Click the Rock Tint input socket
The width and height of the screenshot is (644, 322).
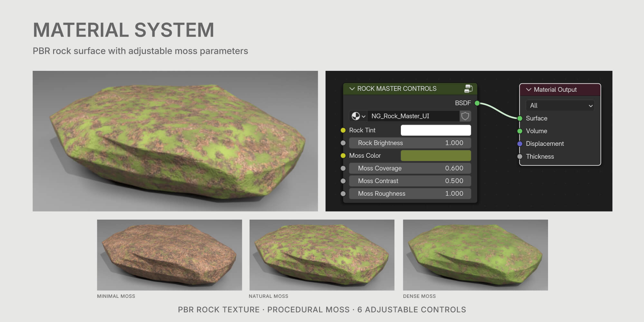point(343,130)
